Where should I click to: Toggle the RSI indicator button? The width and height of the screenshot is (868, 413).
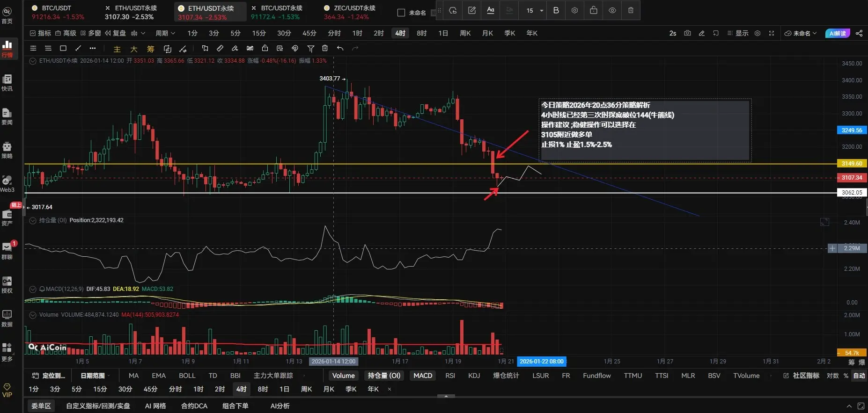[450, 376]
